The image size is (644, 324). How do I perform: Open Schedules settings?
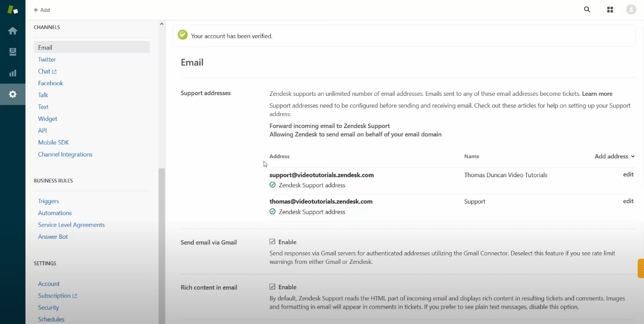51,319
